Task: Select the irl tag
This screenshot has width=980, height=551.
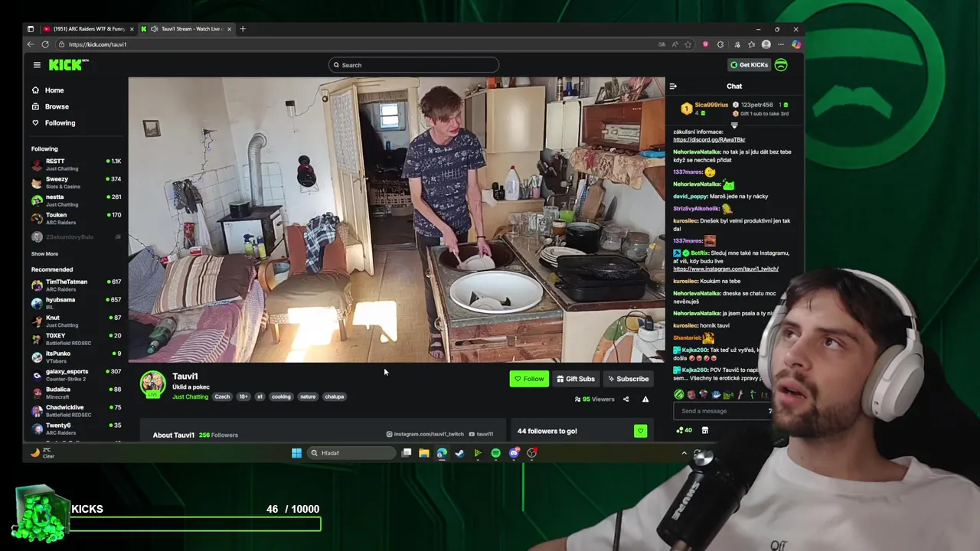Action: 260,396
